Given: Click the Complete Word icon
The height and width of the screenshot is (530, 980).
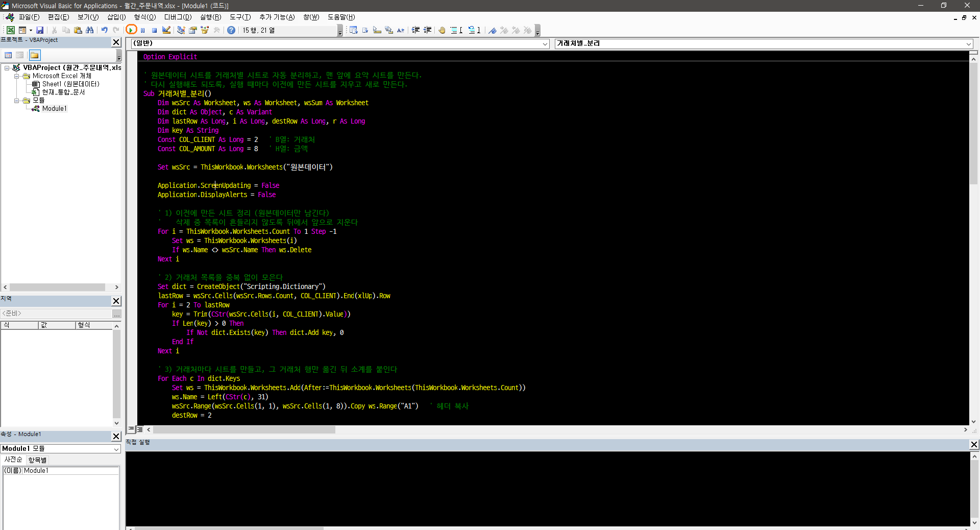Looking at the screenshot, I should click(x=401, y=30).
